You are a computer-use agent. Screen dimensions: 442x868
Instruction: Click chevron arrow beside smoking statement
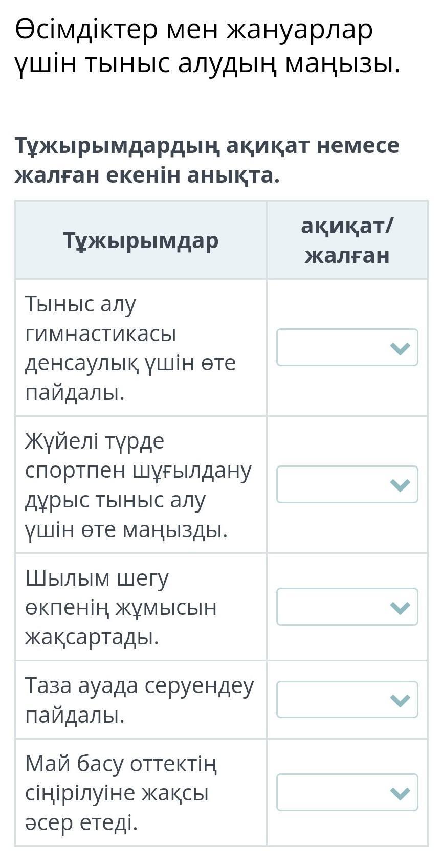[400, 608]
